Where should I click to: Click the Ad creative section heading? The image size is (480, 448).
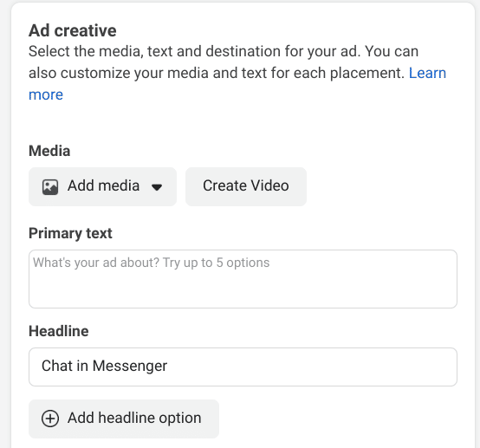pyautogui.click(x=73, y=30)
